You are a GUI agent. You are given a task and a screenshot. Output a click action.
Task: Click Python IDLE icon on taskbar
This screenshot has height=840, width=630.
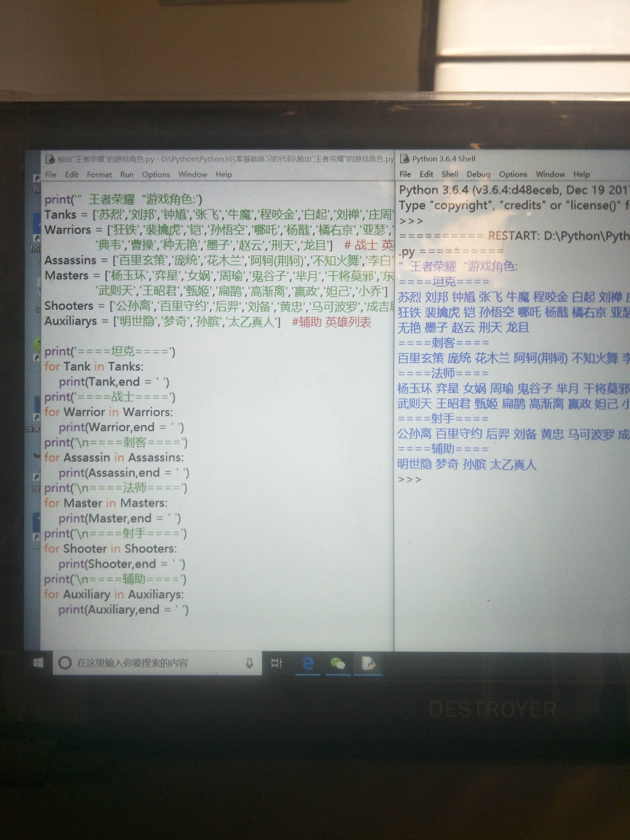point(368,663)
